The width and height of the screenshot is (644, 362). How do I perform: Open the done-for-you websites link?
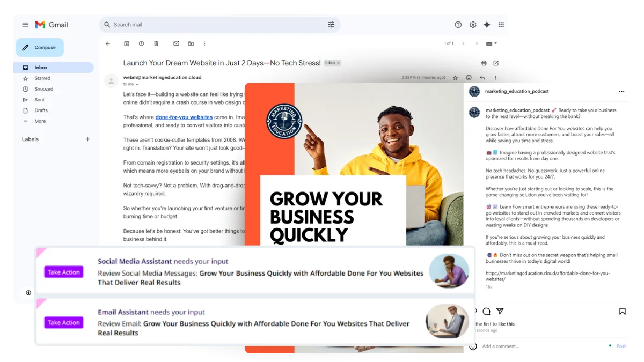[184, 117]
